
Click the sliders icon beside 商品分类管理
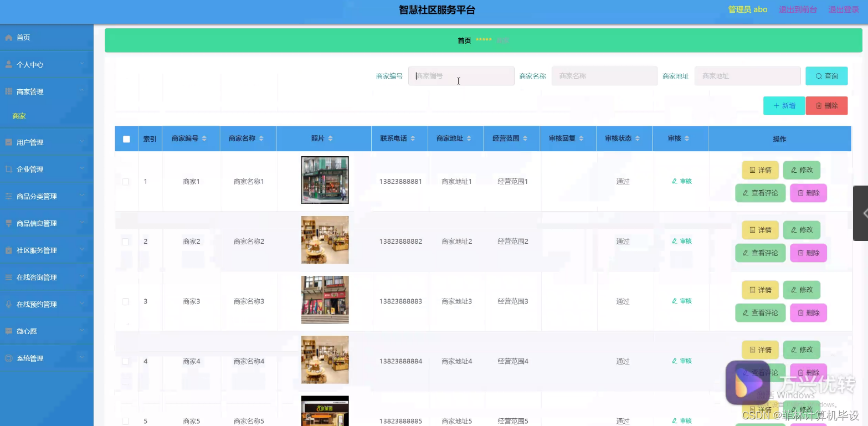click(8, 197)
